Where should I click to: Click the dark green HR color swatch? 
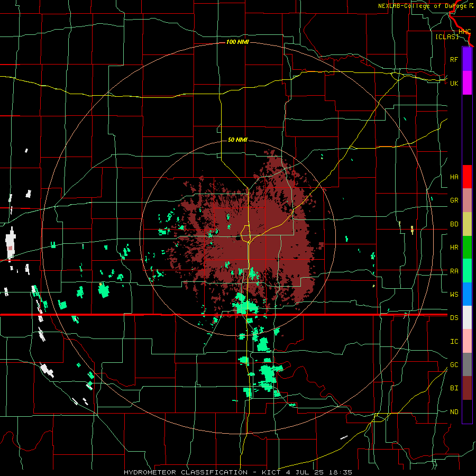pos(467,247)
